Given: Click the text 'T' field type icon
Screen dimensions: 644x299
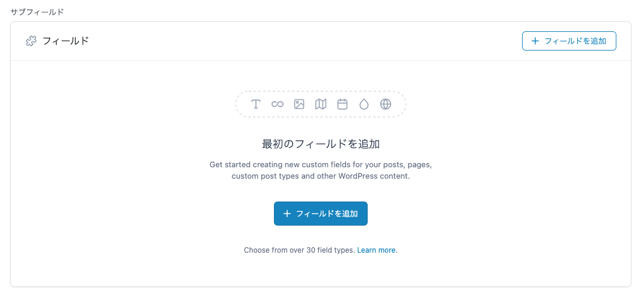Looking at the screenshot, I should click(256, 104).
